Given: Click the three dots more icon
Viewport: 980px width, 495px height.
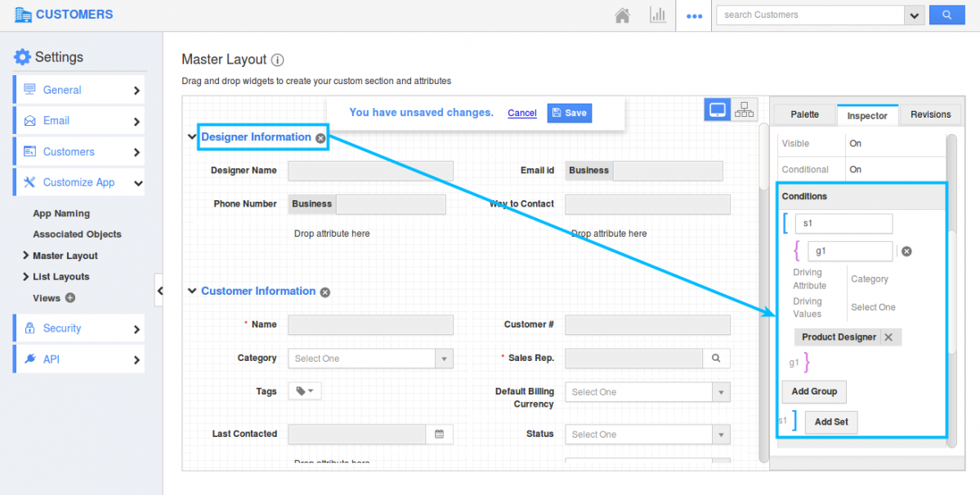Looking at the screenshot, I should coord(694,16).
